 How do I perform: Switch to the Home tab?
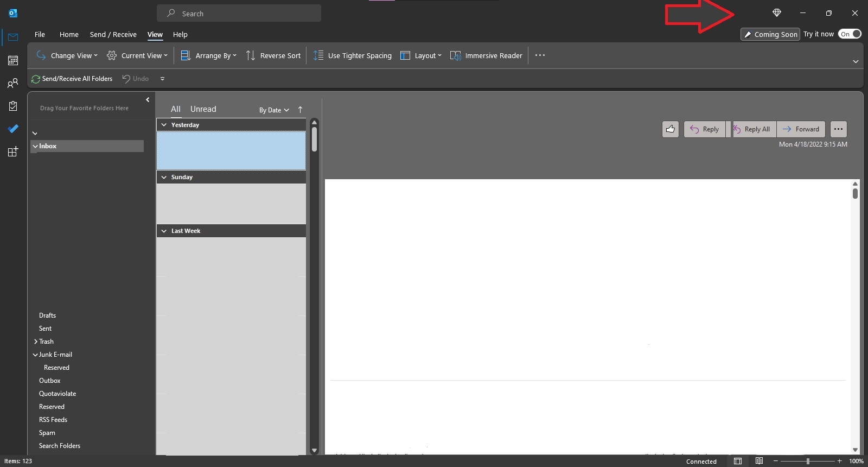tap(69, 34)
